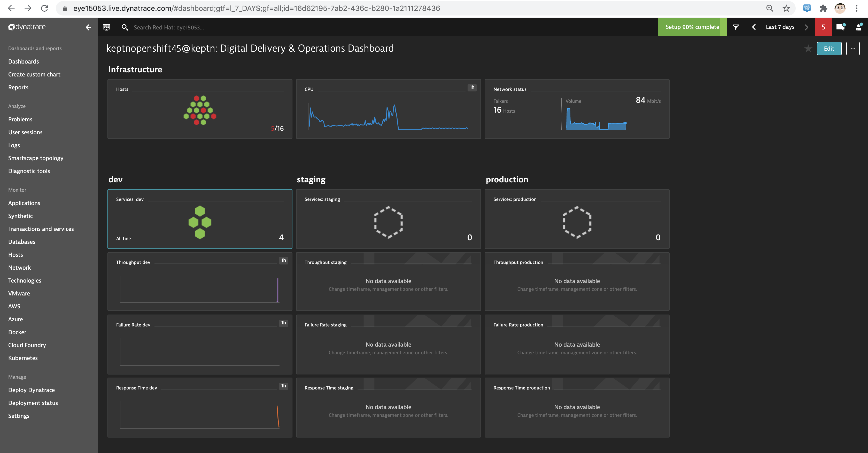Viewport: 868px width, 453px height.
Task: Open Settings in the sidebar
Action: point(19,416)
